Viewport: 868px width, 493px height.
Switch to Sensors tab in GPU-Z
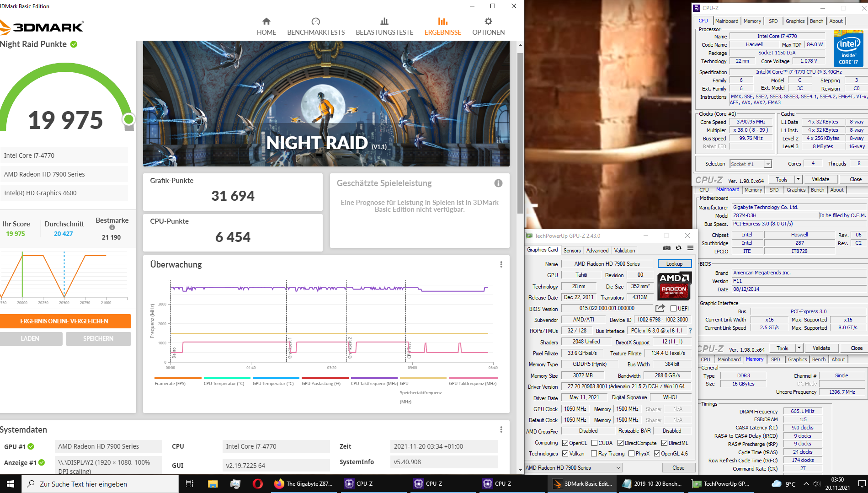point(572,250)
